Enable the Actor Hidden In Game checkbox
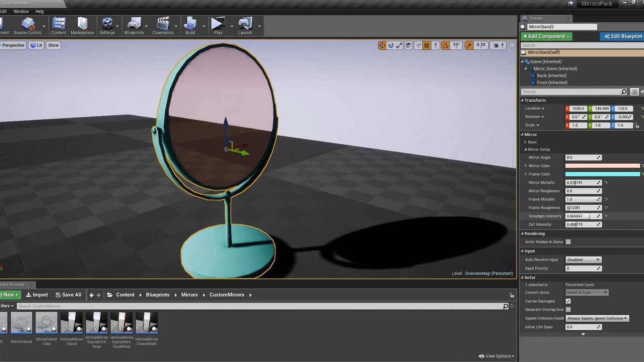The width and height of the screenshot is (644, 362). pos(568,242)
